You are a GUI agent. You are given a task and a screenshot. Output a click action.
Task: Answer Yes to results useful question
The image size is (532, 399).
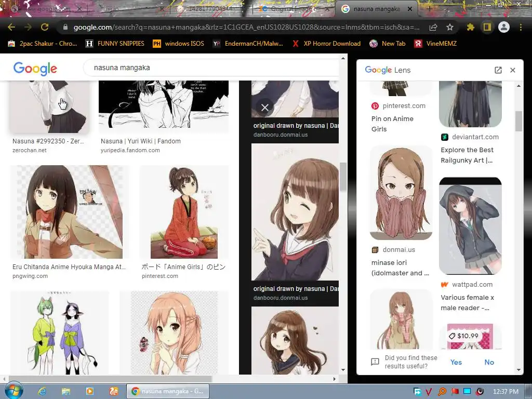pos(456,362)
